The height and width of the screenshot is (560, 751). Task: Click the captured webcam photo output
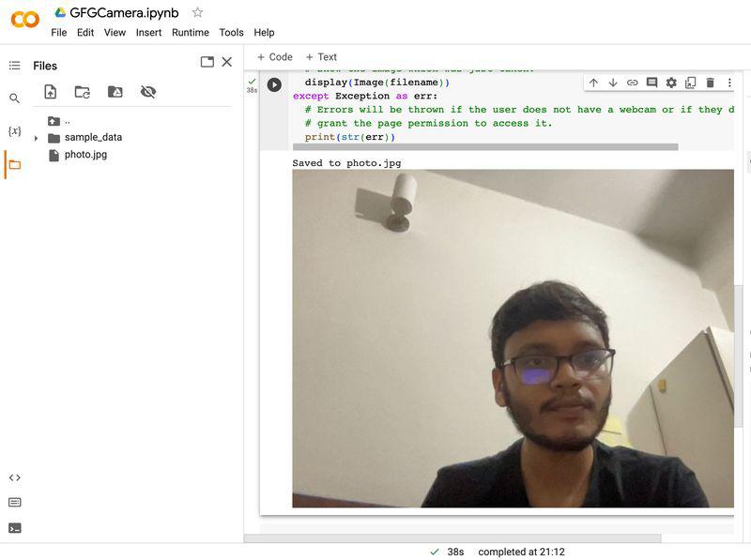click(513, 339)
